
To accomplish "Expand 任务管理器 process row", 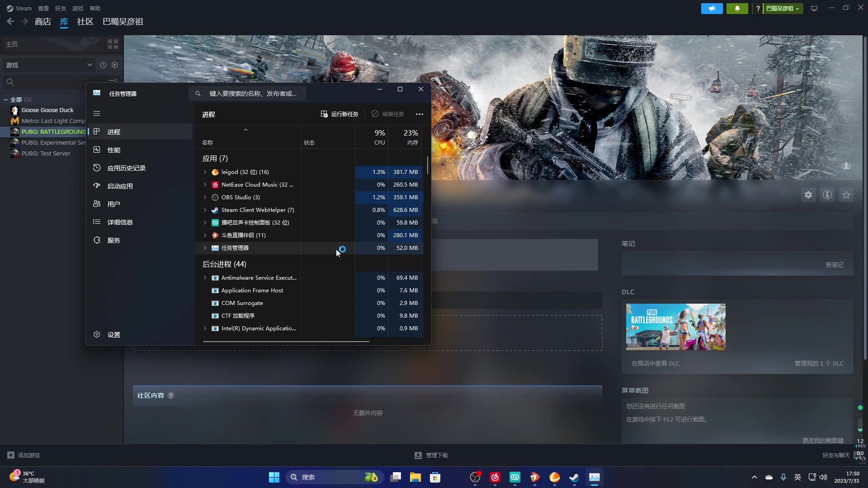I will point(205,248).
